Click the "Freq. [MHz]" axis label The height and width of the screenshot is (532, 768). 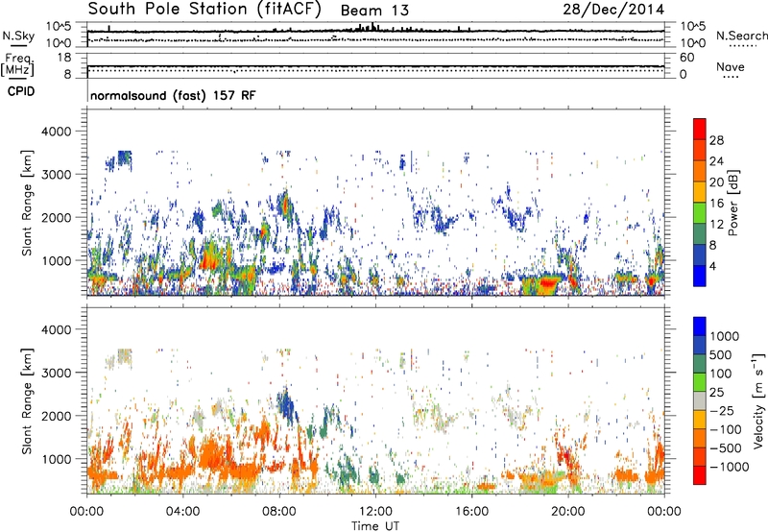[x=17, y=64]
